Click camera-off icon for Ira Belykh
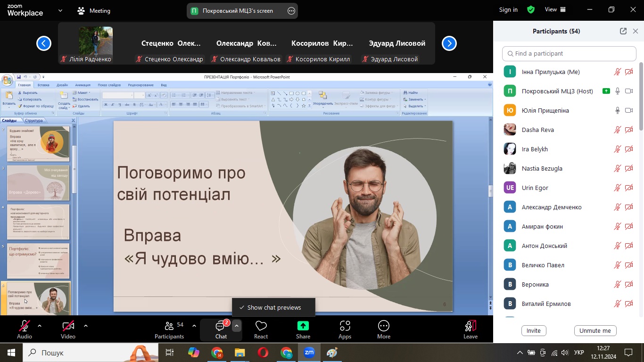 629,149
